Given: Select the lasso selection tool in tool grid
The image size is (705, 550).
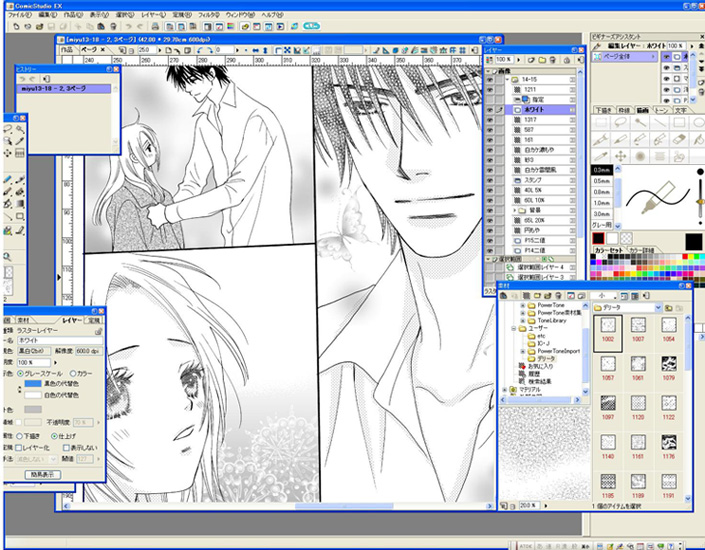Looking at the screenshot, I should 621,122.
